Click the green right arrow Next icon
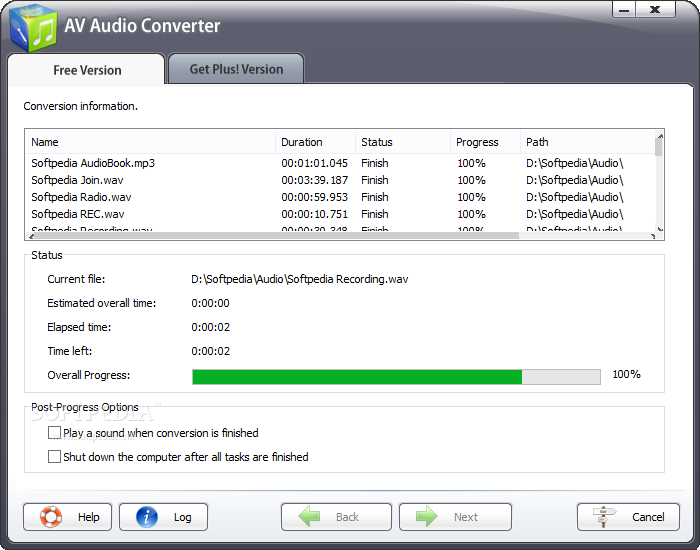 point(427,517)
